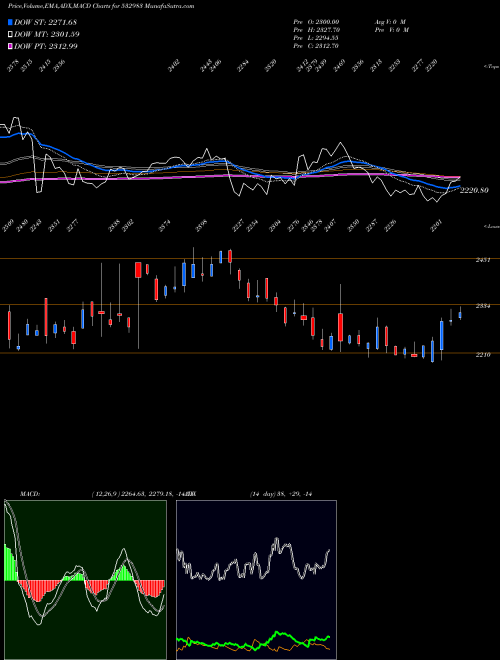
Task: Click the Pre H: 2327.70 value
Action: coord(316,30)
